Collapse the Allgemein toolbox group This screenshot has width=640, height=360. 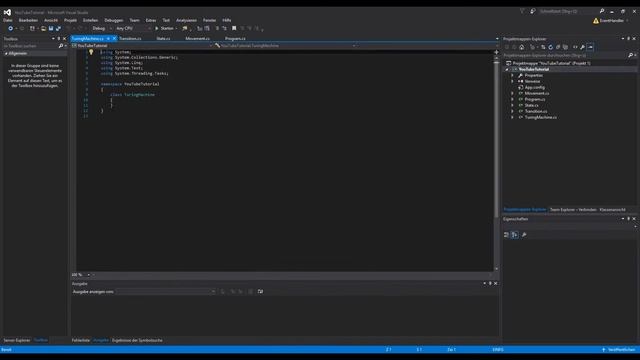coord(6,53)
